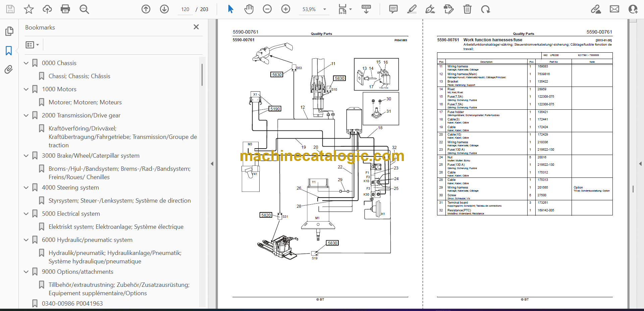Print the document

tap(65, 9)
